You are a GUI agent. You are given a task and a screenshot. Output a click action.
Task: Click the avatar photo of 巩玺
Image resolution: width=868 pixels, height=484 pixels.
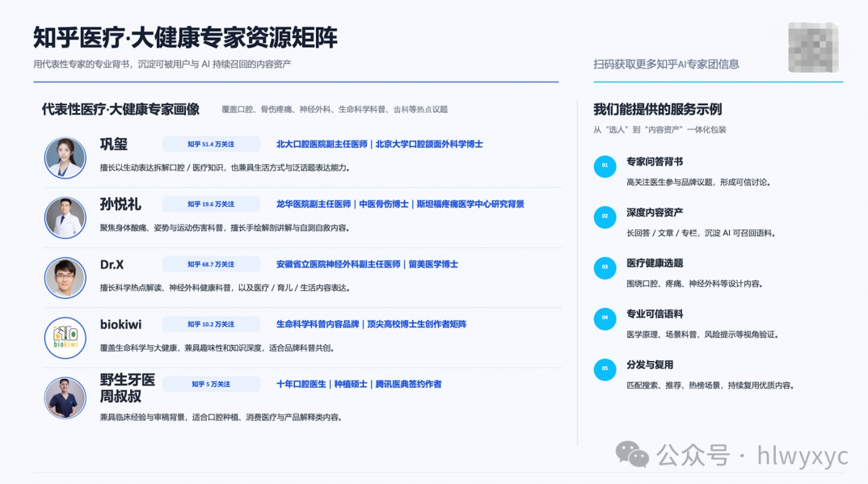point(65,158)
